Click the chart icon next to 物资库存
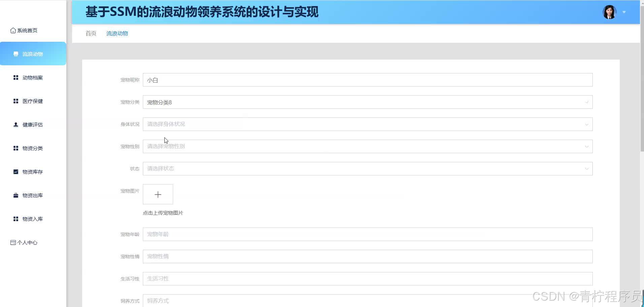Viewport: 644px width, 307px height. [x=15, y=172]
